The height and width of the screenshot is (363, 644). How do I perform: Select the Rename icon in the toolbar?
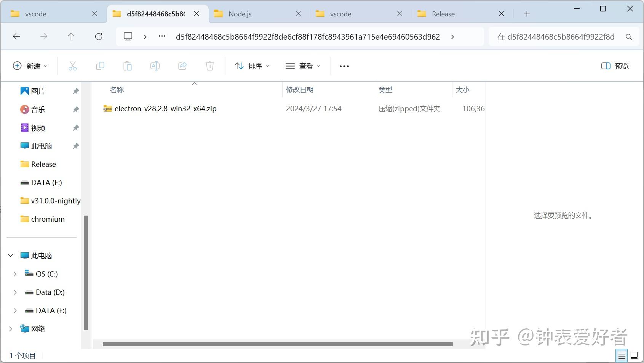pyautogui.click(x=155, y=66)
